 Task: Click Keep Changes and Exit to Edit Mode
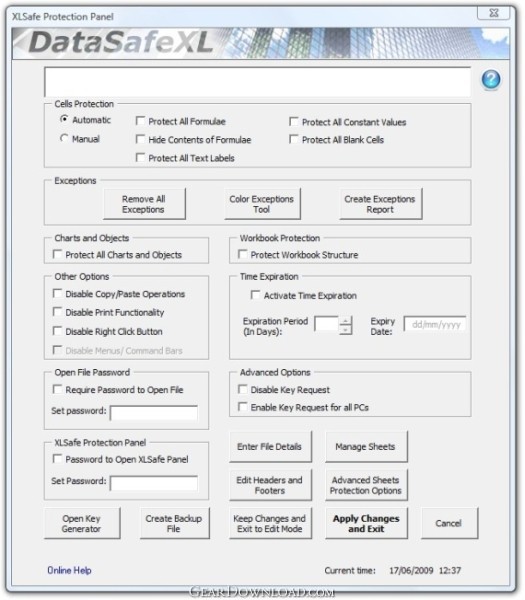[x=271, y=523]
